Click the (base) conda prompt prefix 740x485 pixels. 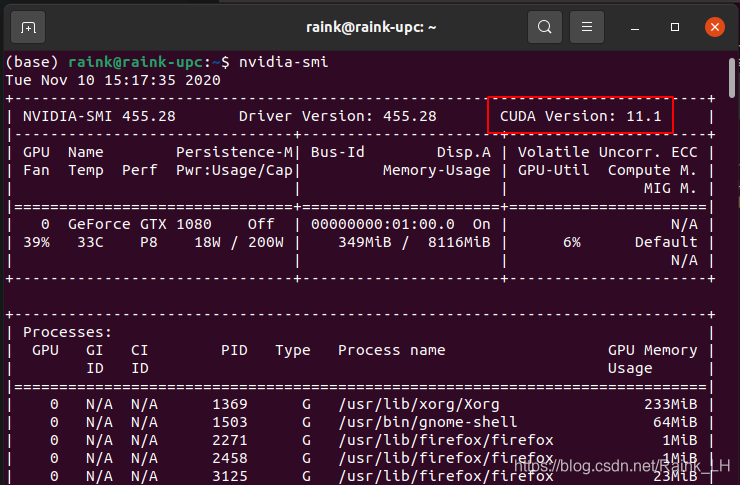32,62
